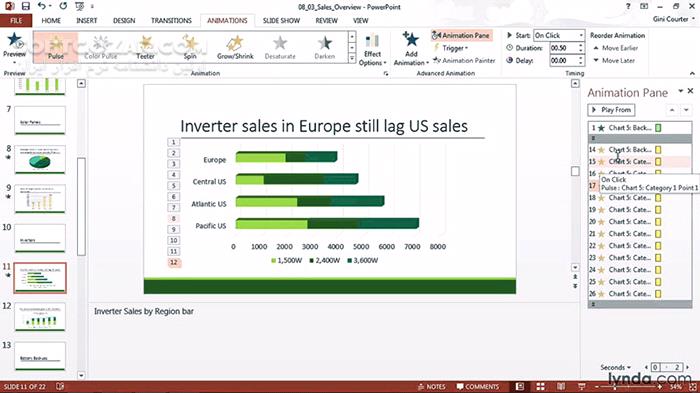Open the Add Animation gallery
The height and width of the screenshot is (393, 700).
(x=411, y=49)
